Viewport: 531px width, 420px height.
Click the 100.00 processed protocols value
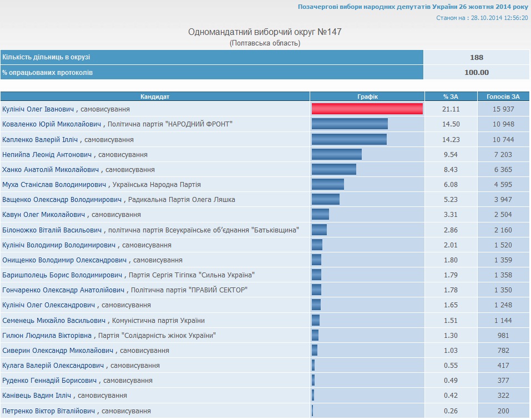point(476,72)
